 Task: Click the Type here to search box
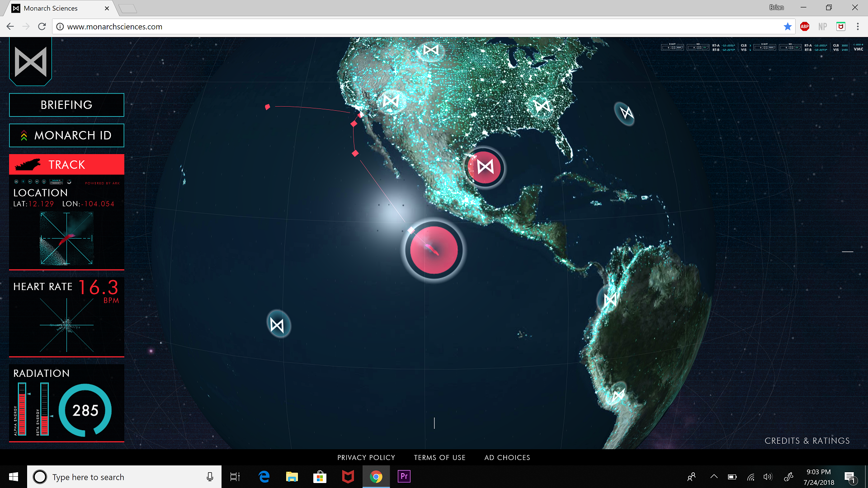point(124,477)
